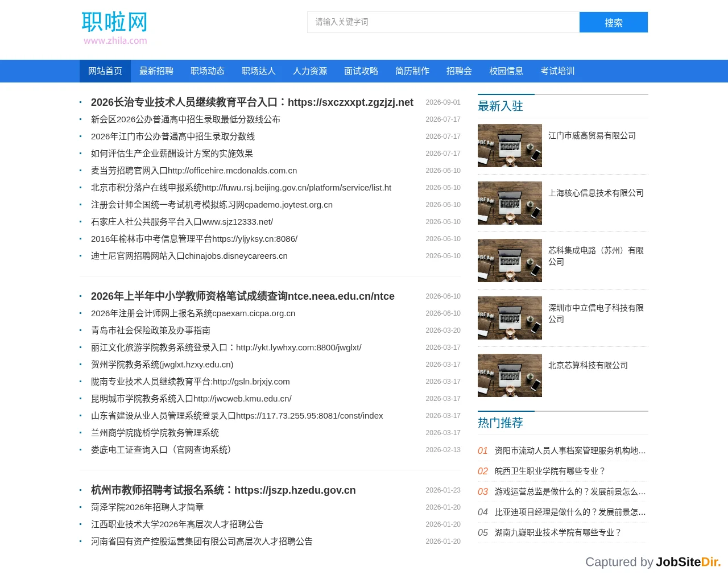Viewport: 728px width, 579px height.
Task: Open company name 江门市威高贸易有限公司
Action: coord(592,135)
